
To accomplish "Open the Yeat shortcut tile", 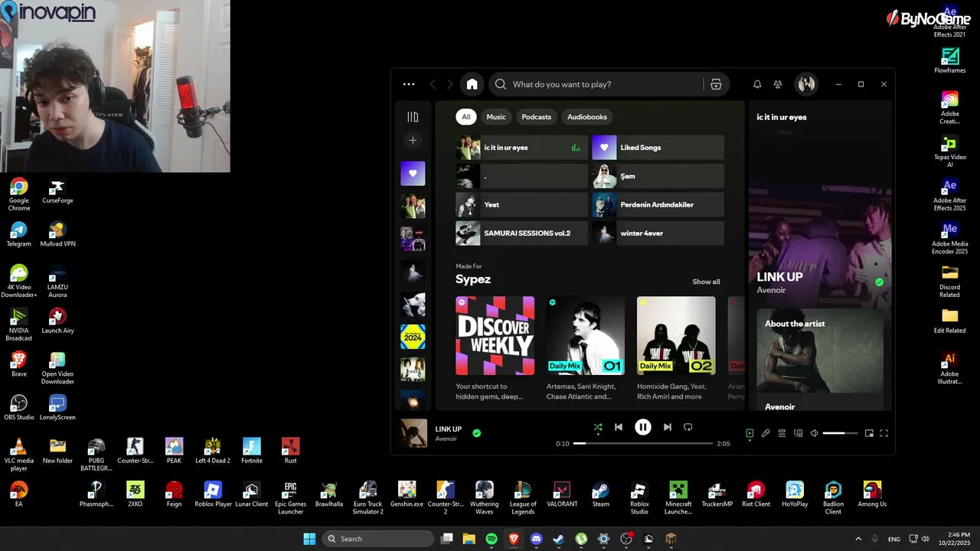I will click(521, 204).
